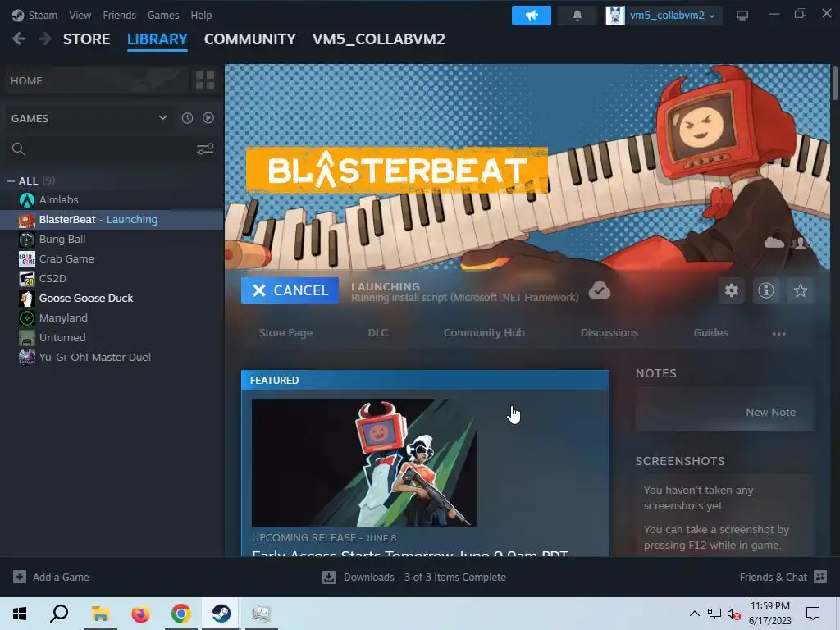Click the library search magnifier icon
The width and height of the screenshot is (840, 630).
[19, 149]
